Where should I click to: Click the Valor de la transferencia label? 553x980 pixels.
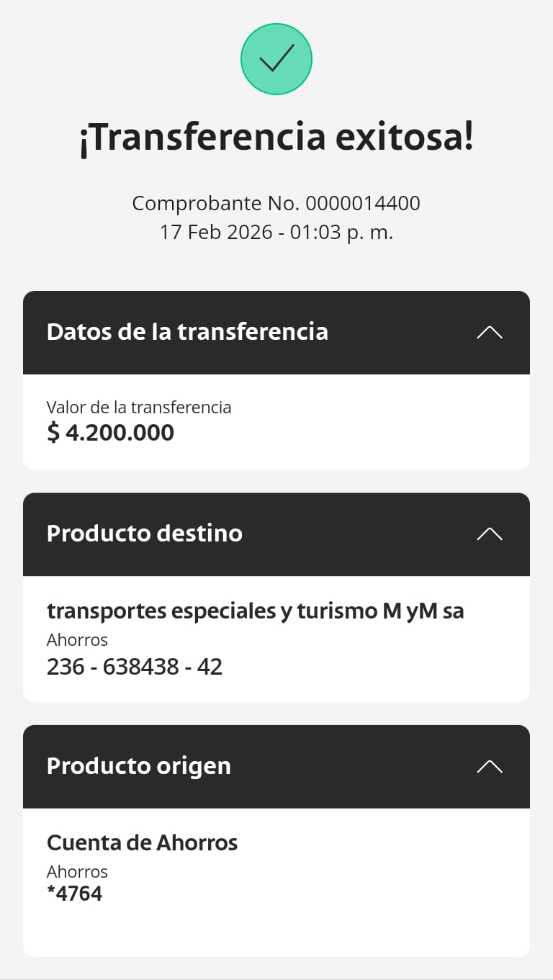139,408
